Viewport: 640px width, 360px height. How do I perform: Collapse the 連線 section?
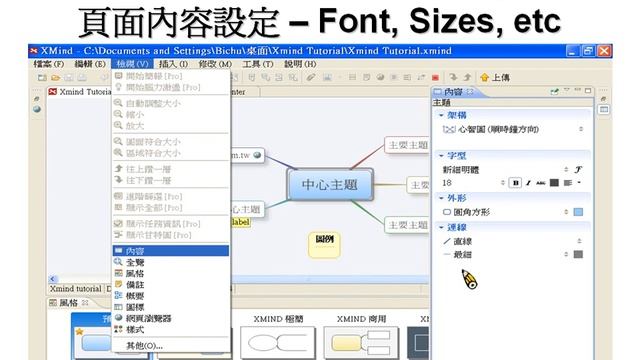click(441, 227)
